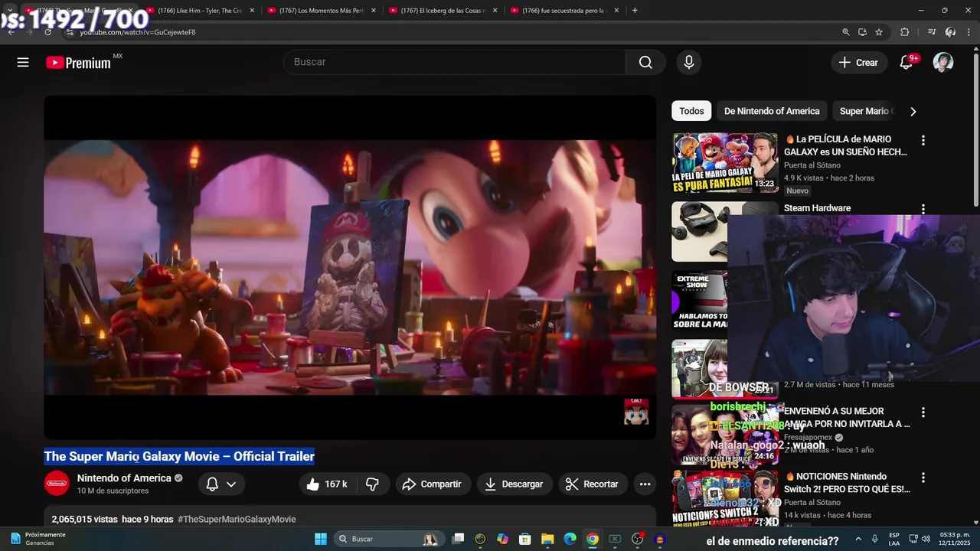980x551 pixels.
Task: Download the video via Descargar
Action: click(514, 484)
